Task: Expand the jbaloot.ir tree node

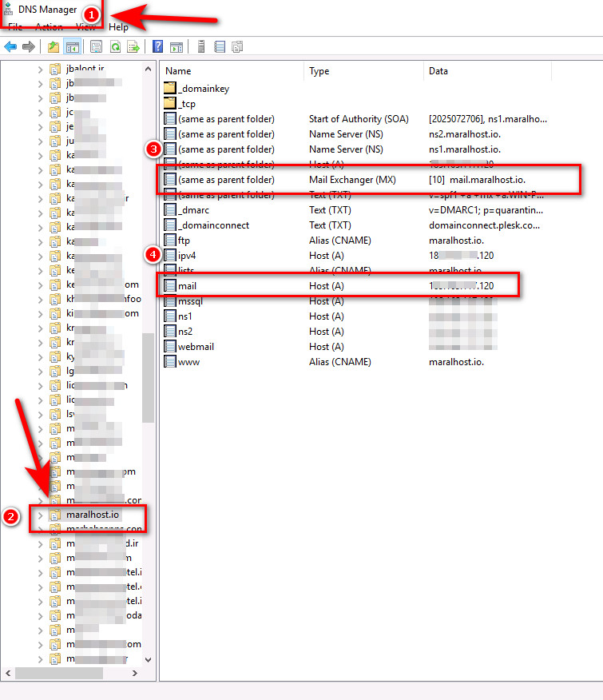Action: [x=41, y=69]
